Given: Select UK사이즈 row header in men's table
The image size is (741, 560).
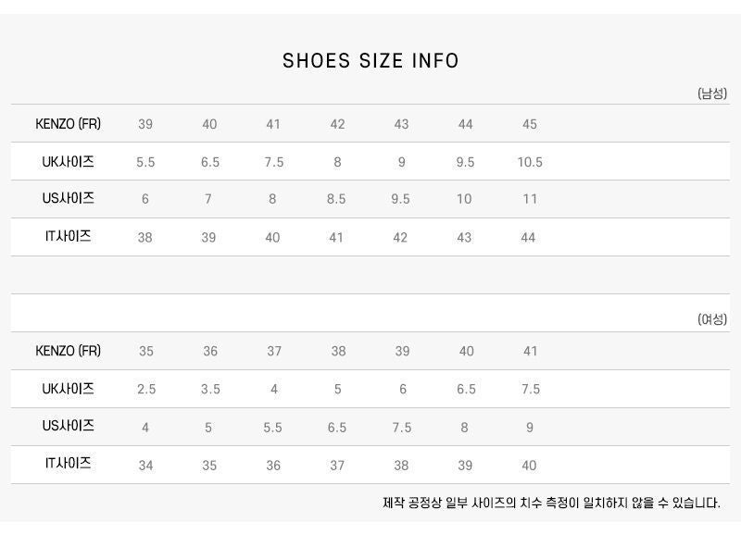Looking at the screenshot, I should click(x=68, y=162).
